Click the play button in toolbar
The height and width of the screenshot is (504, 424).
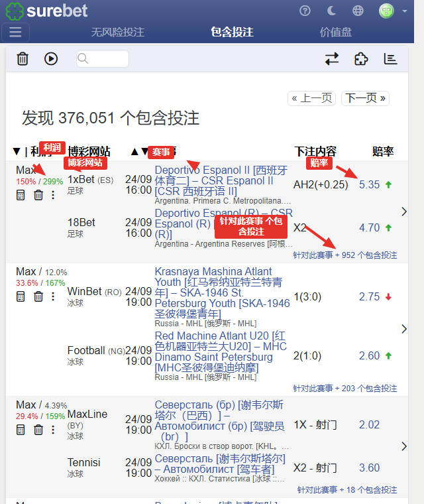point(51,59)
